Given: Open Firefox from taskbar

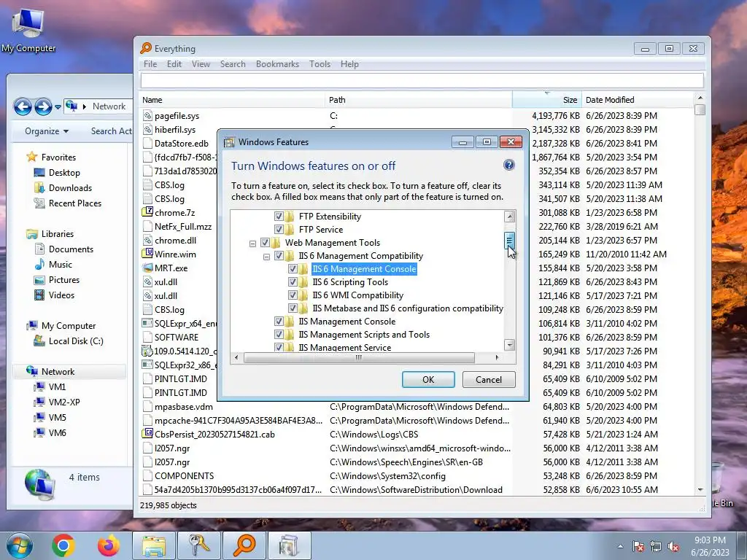Looking at the screenshot, I should 109,545.
